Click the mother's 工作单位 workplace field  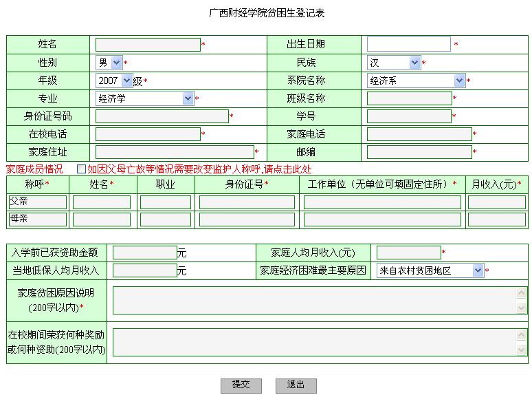coord(382,220)
